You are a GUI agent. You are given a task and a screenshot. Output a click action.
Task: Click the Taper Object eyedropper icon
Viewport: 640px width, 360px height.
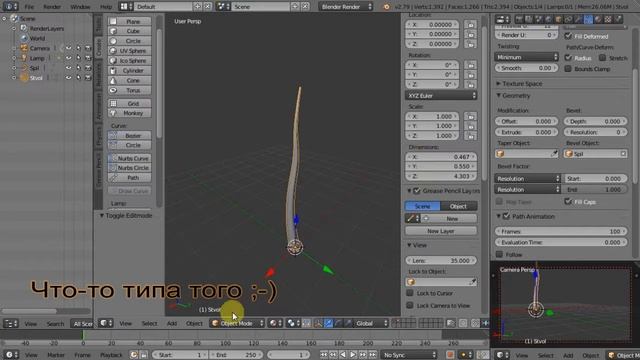[554, 154]
